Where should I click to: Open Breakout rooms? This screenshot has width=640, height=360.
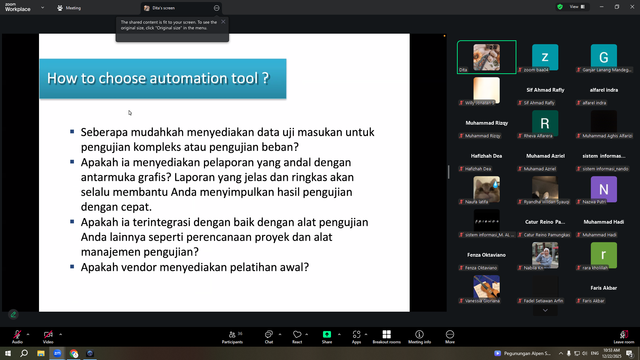click(387, 337)
